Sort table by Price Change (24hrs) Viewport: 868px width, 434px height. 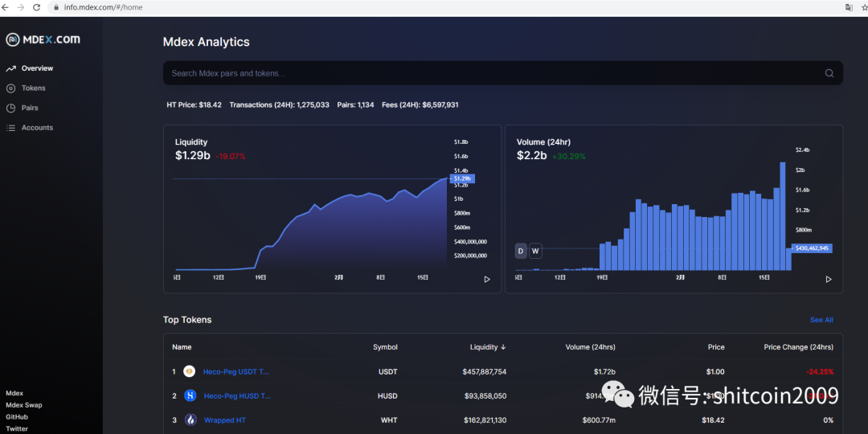point(798,347)
